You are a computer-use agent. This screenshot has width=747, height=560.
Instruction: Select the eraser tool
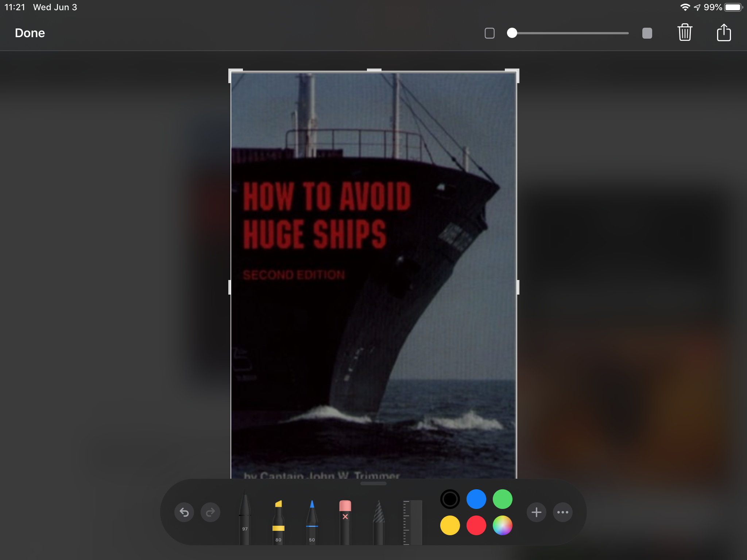point(345,522)
